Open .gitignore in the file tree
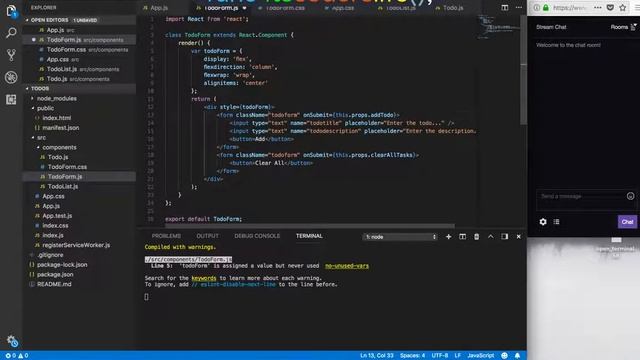The width and height of the screenshot is (640, 360). pos(50,255)
